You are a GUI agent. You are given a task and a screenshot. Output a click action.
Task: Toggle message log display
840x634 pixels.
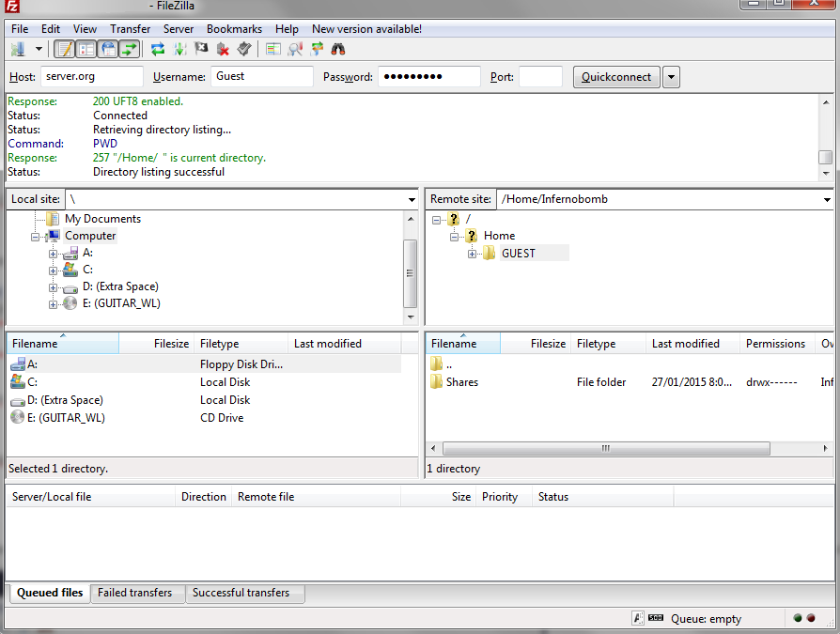point(66,49)
